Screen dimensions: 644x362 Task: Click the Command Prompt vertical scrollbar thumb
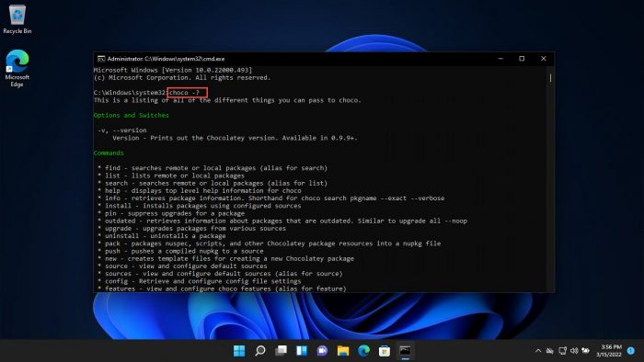(550, 77)
